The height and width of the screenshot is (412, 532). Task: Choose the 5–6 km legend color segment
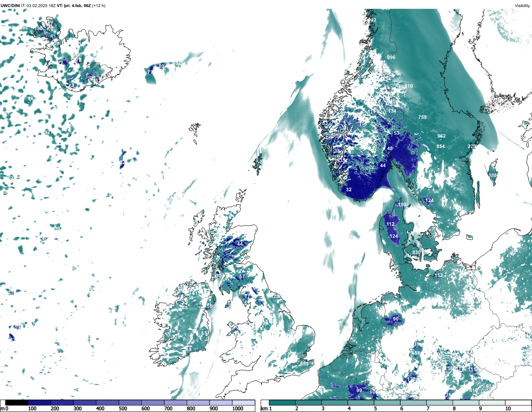[x=387, y=402]
